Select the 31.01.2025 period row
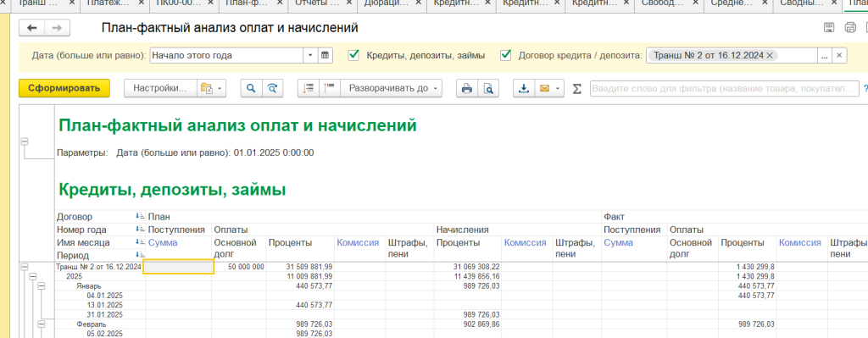This screenshot has height=338, width=868. tap(104, 314)
